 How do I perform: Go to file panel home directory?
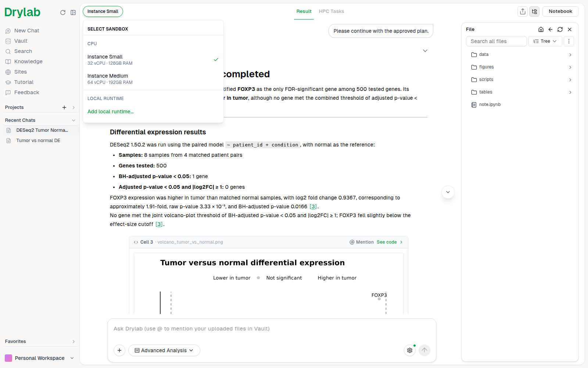(541, 29)
